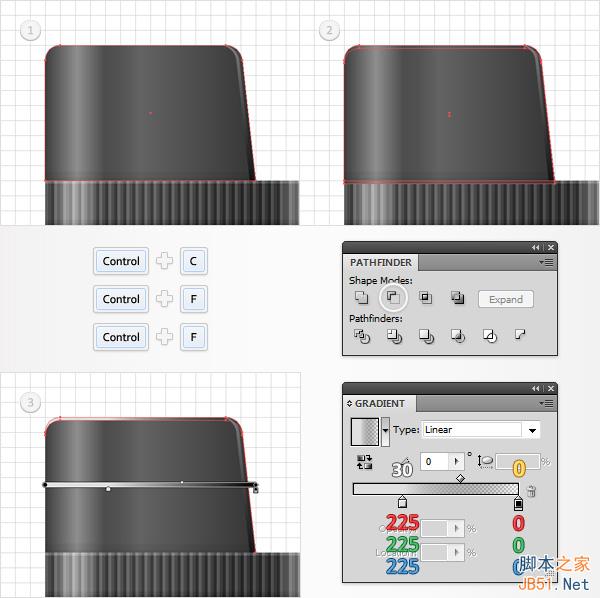Click the gradient Location input field
600x598 pixels.
click(434, 552)
